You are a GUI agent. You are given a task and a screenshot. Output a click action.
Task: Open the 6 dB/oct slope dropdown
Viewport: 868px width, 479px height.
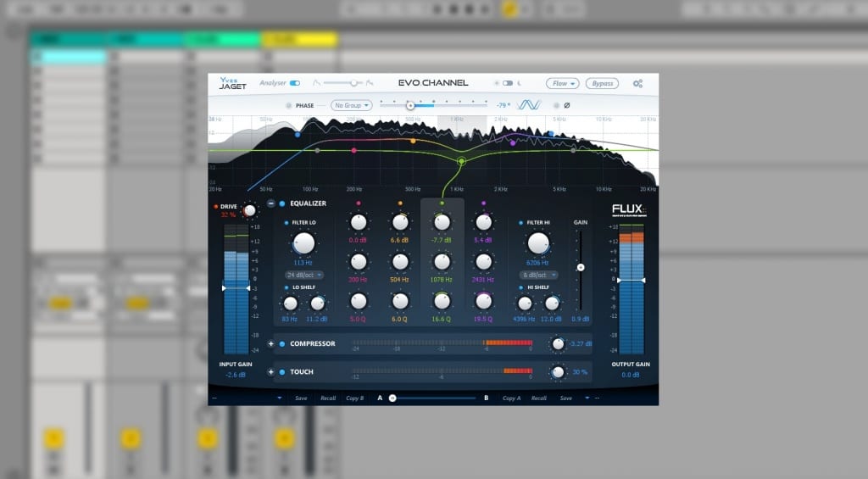[x=538, y=275]
